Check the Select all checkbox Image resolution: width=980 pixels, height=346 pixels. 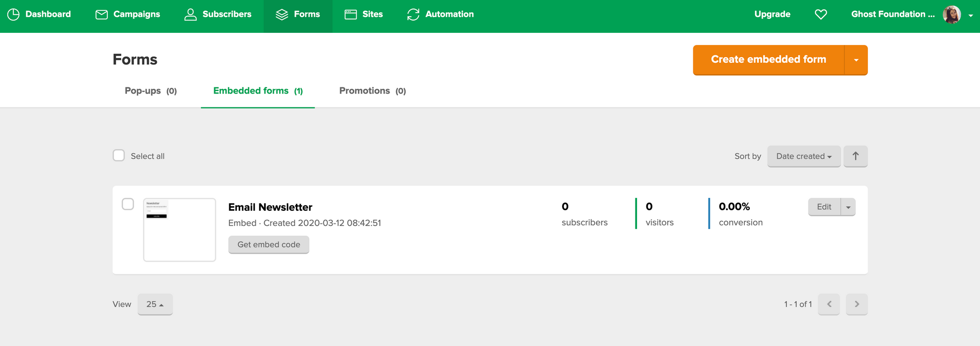[x=119, y=156]
